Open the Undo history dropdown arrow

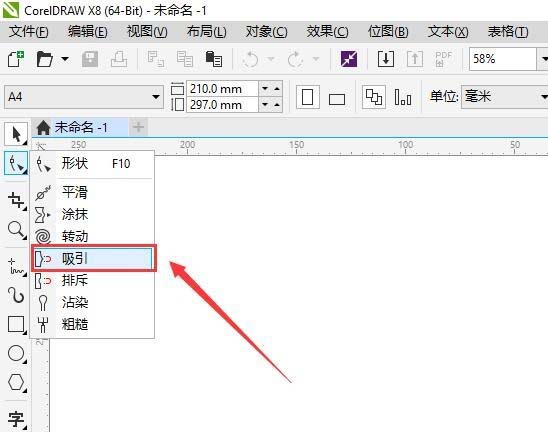pyautogui.click(x=271, y=59)
